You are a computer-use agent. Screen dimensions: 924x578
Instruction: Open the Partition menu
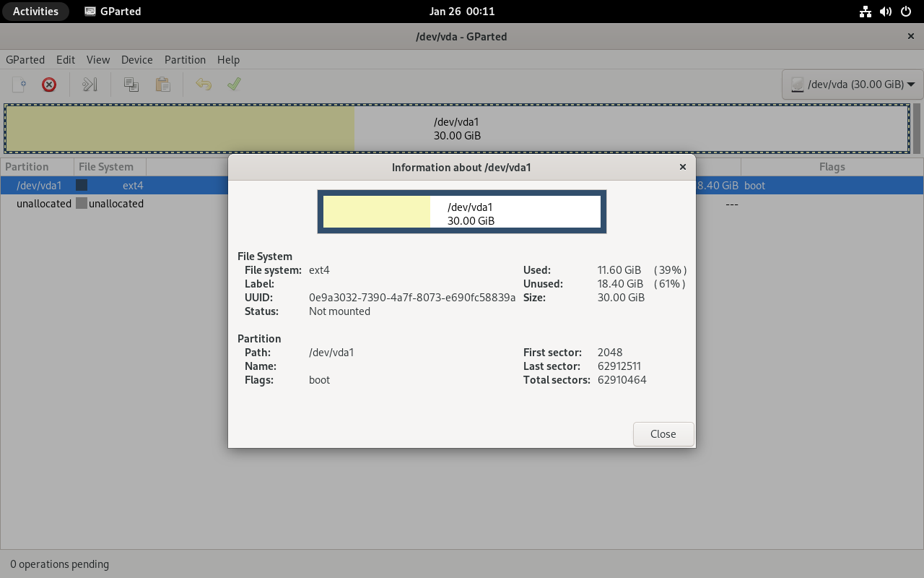185,60
